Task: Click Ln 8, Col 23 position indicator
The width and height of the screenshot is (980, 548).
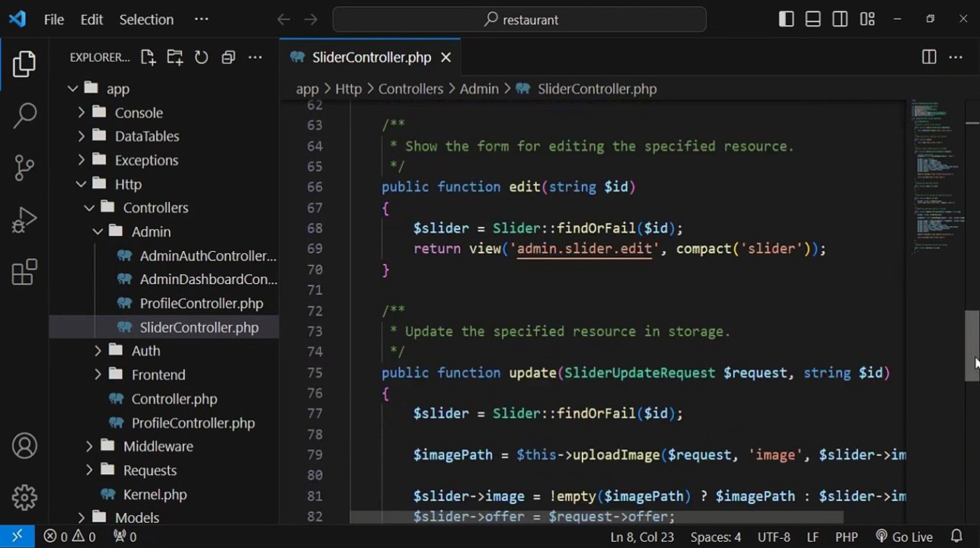Action: pyautogui.click(x=642, y=537)
